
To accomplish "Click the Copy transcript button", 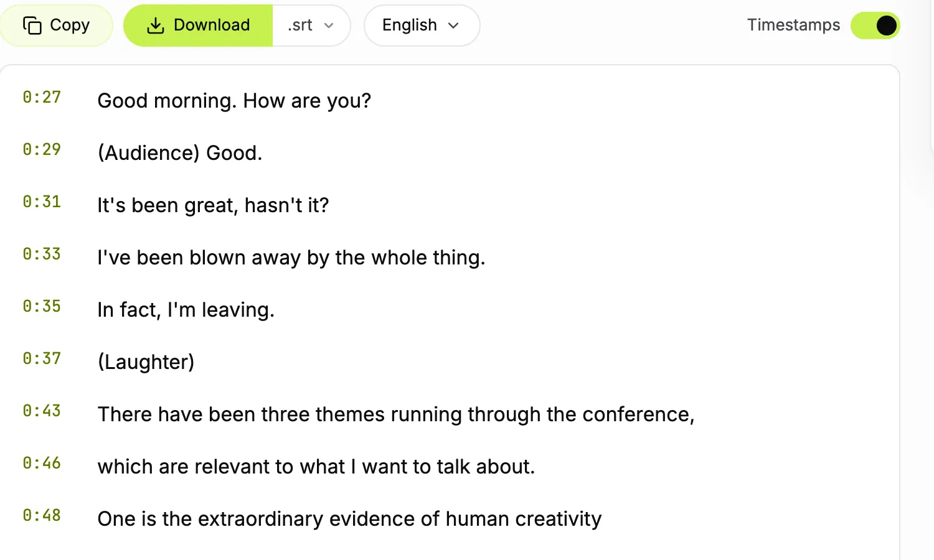I will pyautogui.click(x=57, y=26).
